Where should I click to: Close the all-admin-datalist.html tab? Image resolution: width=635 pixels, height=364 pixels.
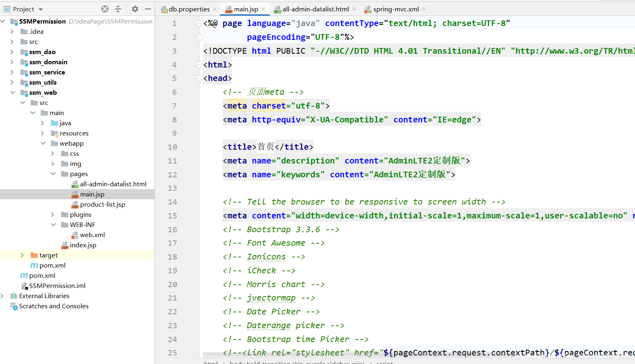click(354, 9)
